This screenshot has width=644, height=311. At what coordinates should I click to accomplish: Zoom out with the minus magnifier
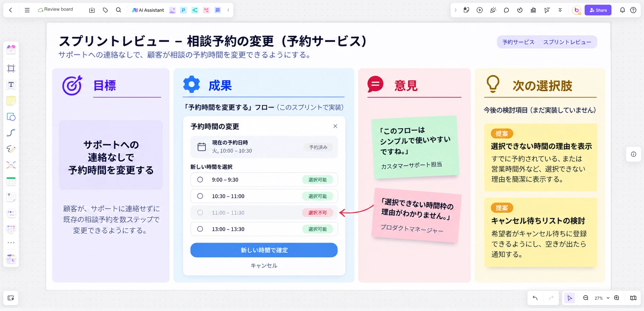(x=586, y=298)
